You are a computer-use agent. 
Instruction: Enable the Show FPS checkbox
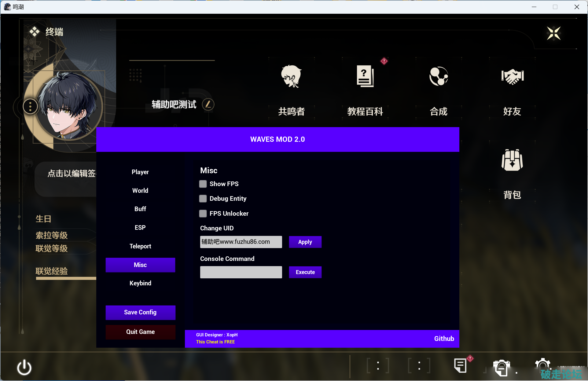pyautogui.click(x=203, y=184)
